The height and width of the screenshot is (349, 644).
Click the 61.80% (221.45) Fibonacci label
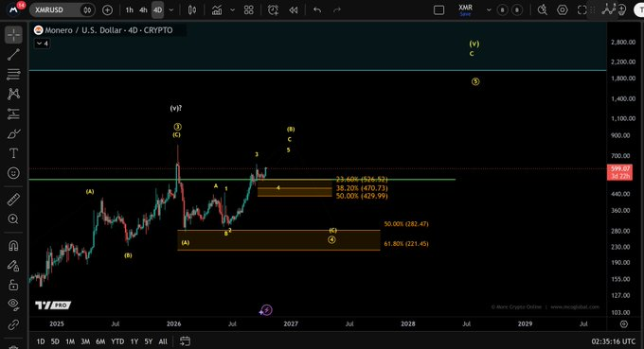coord(406,244)
